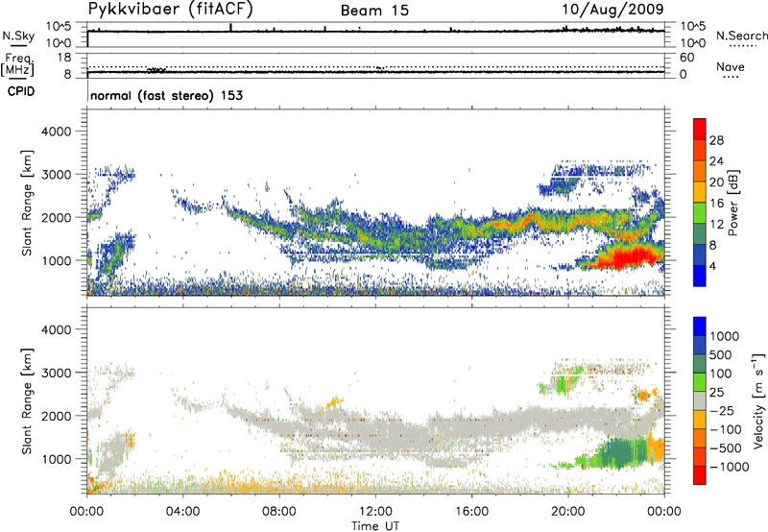Click the red top of the power colorbar

(700, 129)
